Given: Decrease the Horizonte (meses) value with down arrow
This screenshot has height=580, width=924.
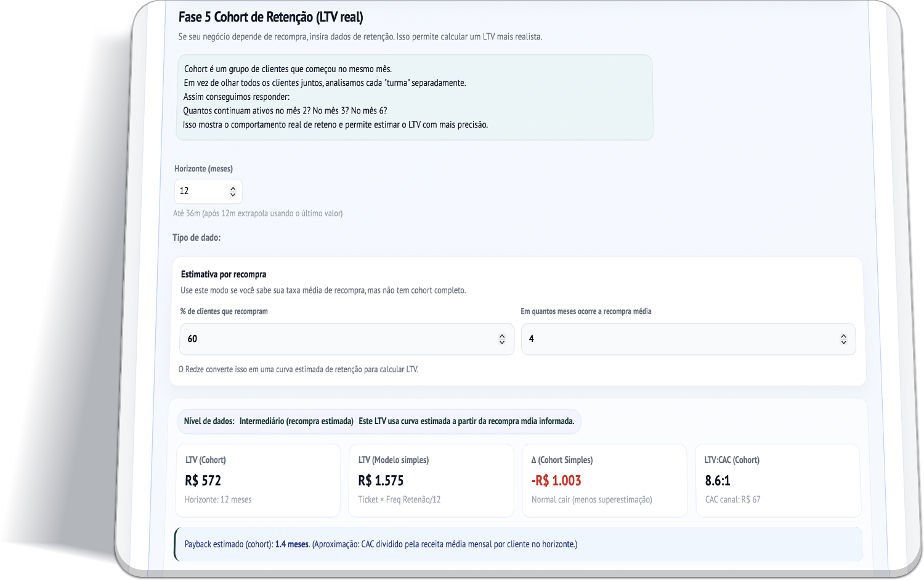Looking at the screenshot, I should (233, 195).
